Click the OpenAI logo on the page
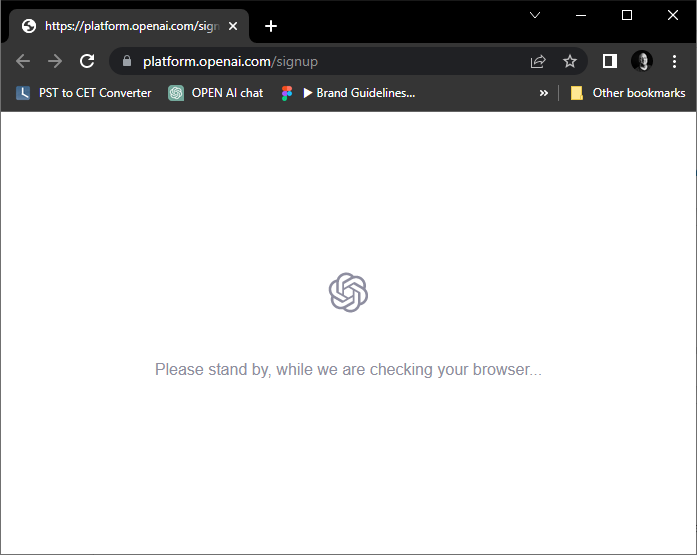This screenshot has height=555, width=697. [348, 292]
